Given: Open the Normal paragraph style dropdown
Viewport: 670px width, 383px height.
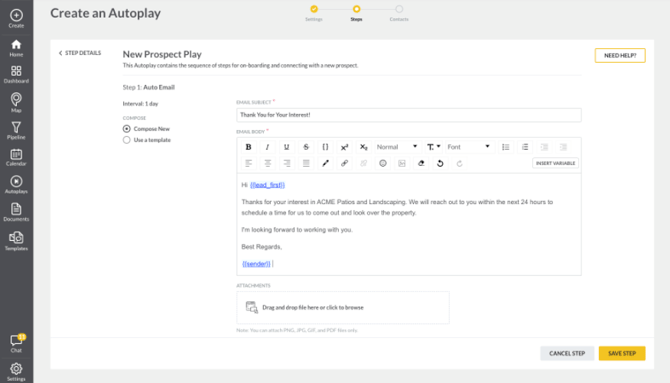Looking at the screenshot, I should 397,147.
